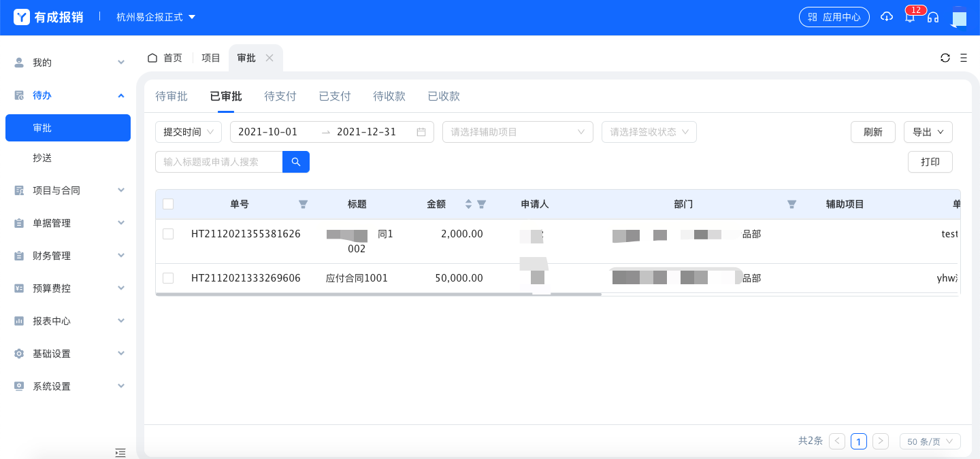Open company switcher 杭州易企报正式
980x459 pixels.
[x=156, y=17]
